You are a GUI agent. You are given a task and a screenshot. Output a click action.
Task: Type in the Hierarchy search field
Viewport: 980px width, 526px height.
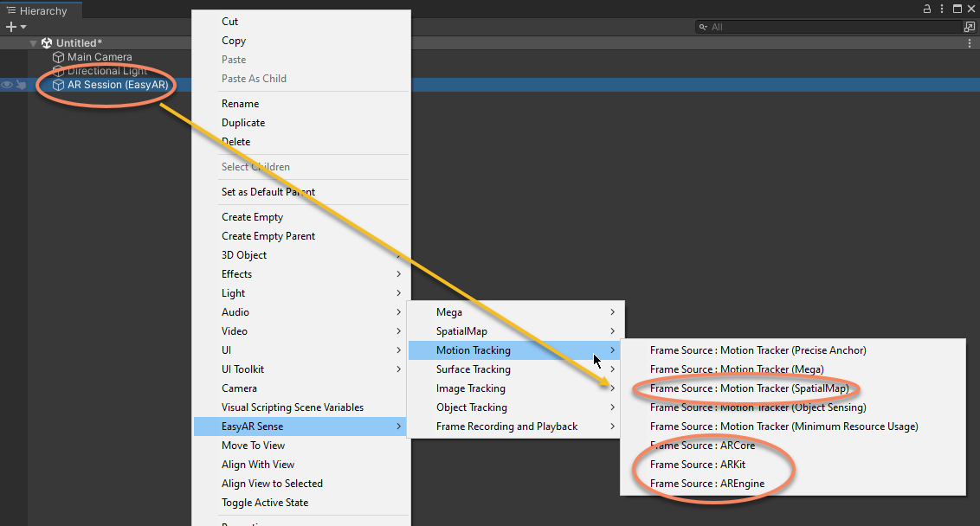[x=831, y=27]
